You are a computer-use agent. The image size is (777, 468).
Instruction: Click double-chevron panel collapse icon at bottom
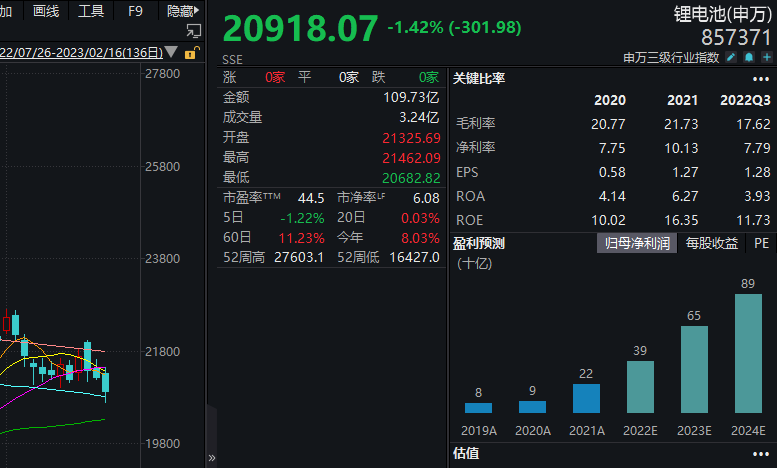tap(212, 458)
